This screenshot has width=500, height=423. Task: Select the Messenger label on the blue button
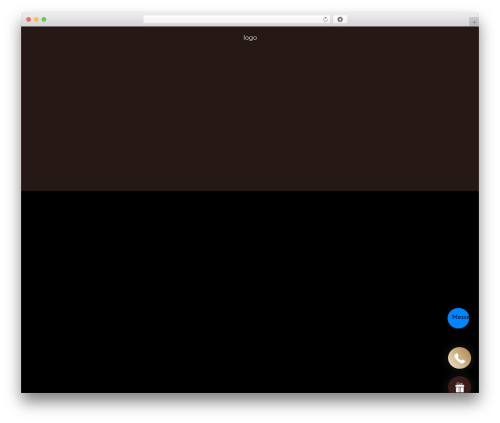click(x=461, y=317)
